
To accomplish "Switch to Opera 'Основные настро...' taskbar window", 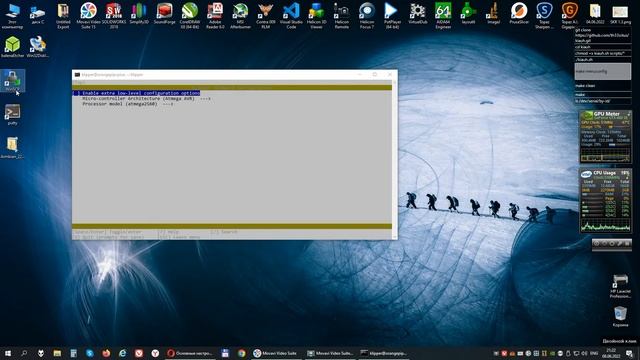I will [190, 353].
